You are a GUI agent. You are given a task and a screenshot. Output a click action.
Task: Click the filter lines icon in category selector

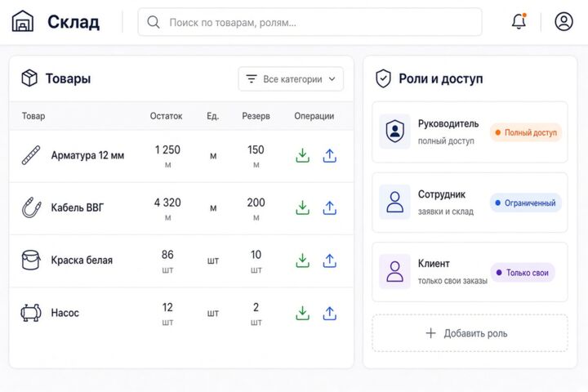tap(252, 78)
